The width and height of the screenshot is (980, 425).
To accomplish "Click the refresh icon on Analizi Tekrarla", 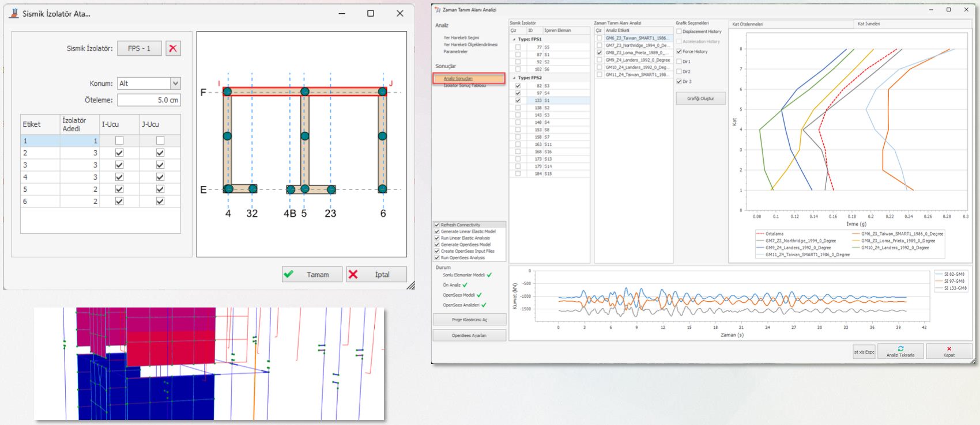I will point(900,348).
